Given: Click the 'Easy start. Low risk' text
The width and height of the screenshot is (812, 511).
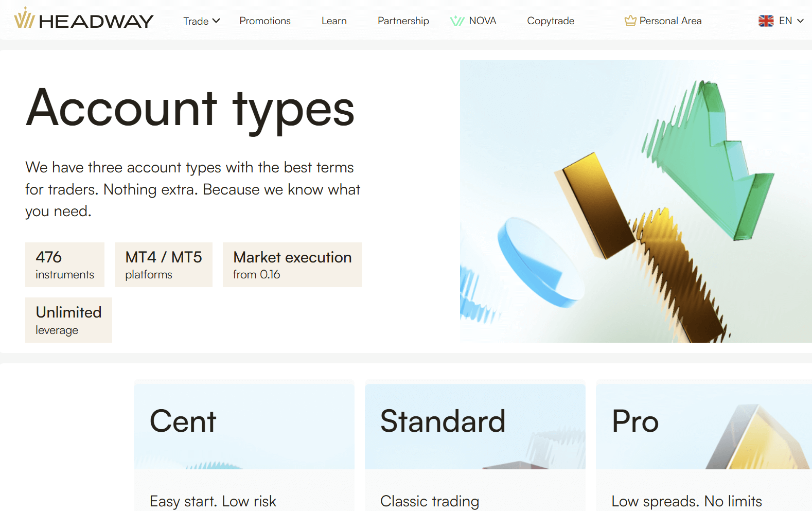Looking at the screenshot, I should pos(213,501).
